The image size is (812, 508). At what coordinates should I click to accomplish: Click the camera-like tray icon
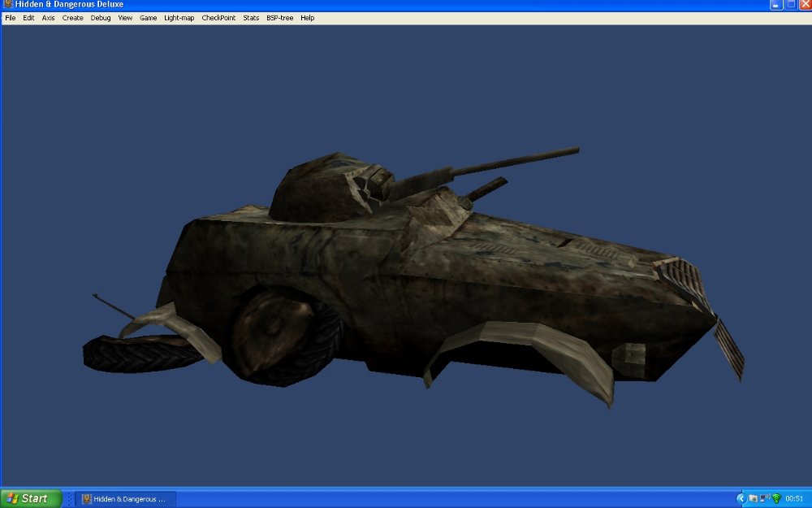pos(753,499)
